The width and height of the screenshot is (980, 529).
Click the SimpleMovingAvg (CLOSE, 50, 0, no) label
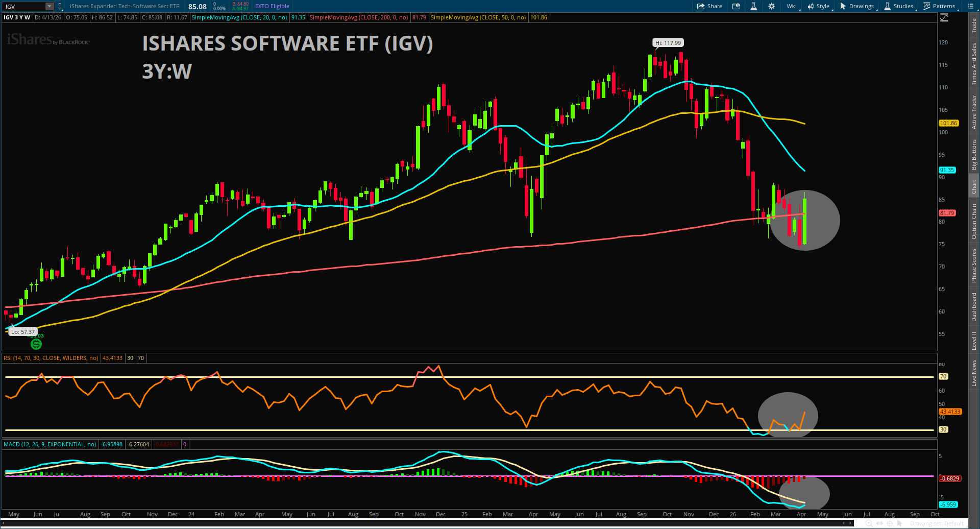pyautogui.click(x=478, y=17)
